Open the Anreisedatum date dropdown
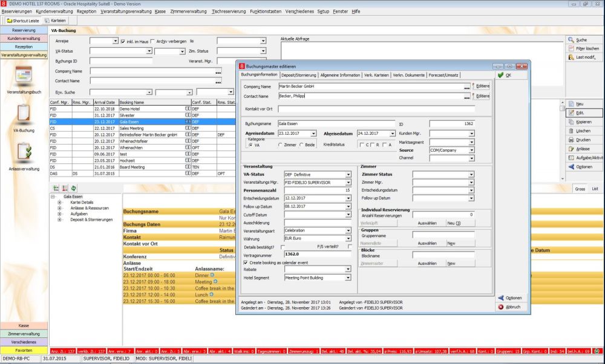605x364 pixels. coord(313,134)
